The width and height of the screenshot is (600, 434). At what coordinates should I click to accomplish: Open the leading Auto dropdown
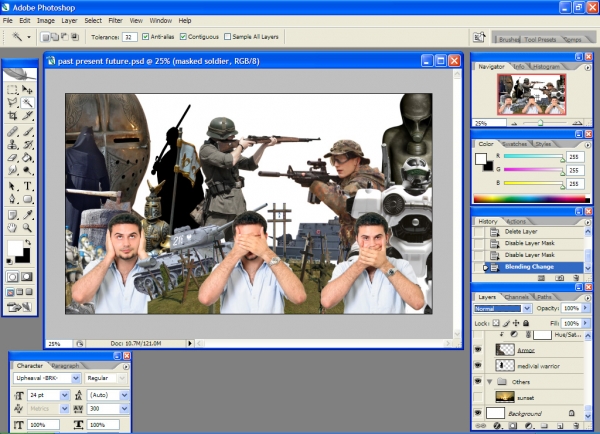[x=124, y=395]
